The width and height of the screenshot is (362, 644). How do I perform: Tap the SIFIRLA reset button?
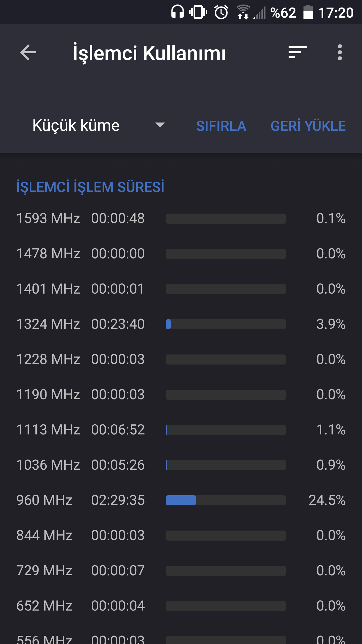[x=221, y=126]
